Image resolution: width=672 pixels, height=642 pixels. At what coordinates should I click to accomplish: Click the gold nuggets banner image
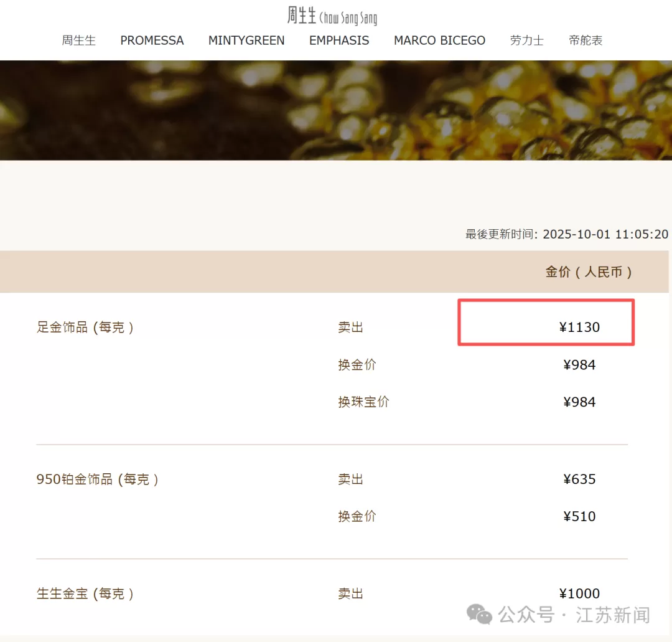(x=336, y=109)
